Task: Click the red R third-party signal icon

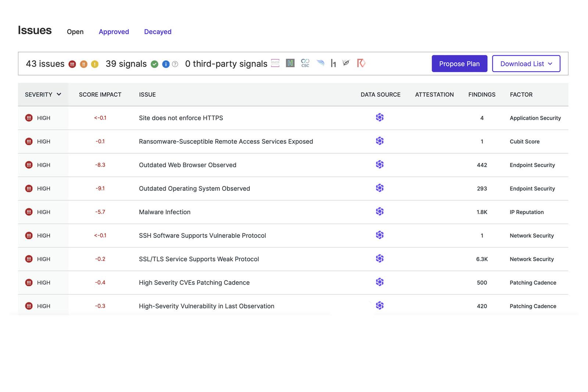Action: point(361,63)
